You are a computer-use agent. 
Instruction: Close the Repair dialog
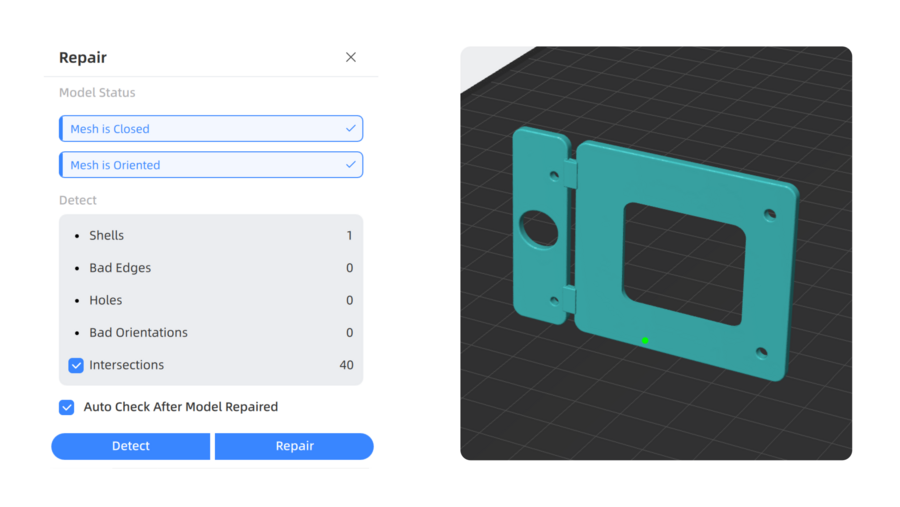point(351,57)
